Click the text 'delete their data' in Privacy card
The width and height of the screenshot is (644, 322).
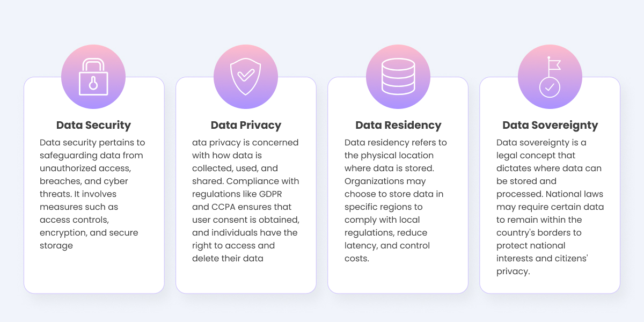(228, 259)
